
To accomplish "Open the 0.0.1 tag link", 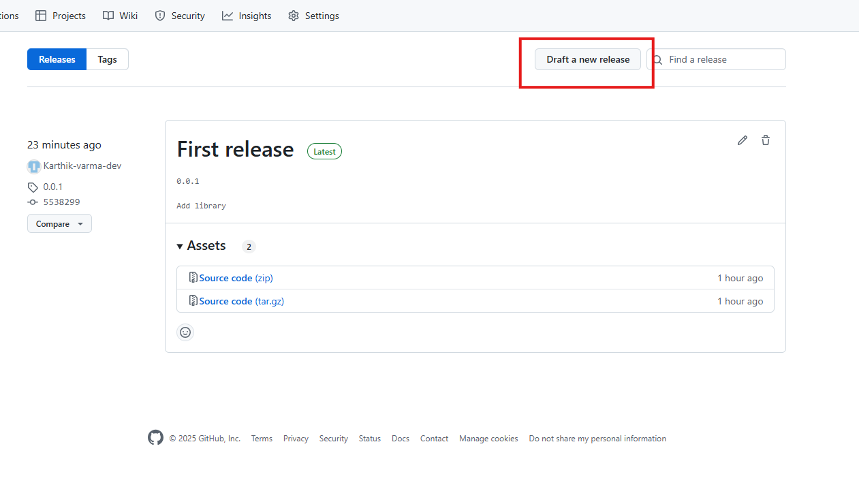I will [x=53, y=187].
